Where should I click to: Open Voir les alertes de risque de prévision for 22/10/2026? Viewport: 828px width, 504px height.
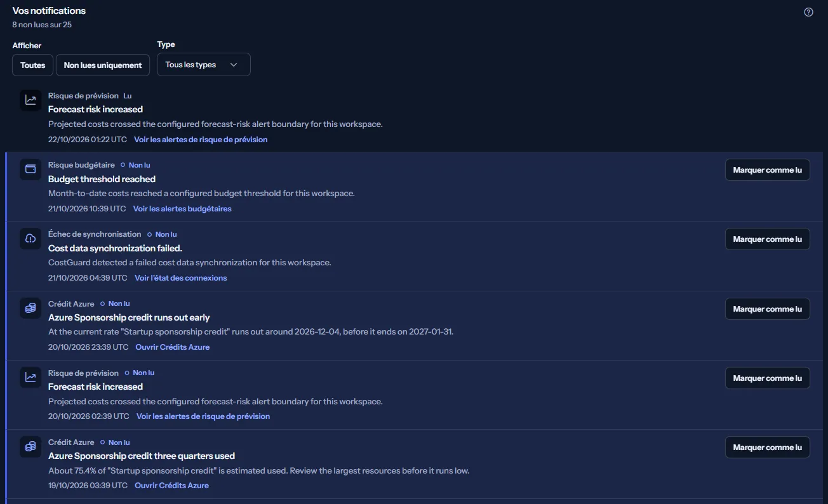click(201, 139)
